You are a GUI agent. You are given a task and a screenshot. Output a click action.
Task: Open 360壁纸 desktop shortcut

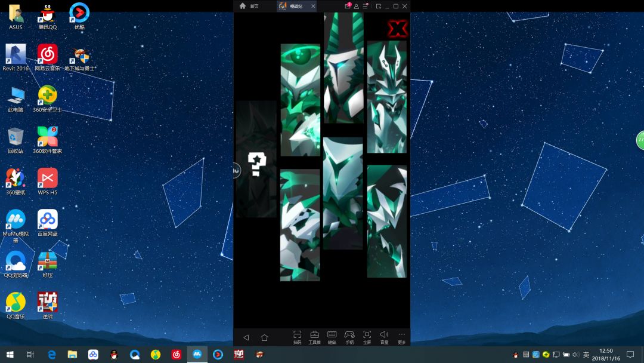click(16, 181)
